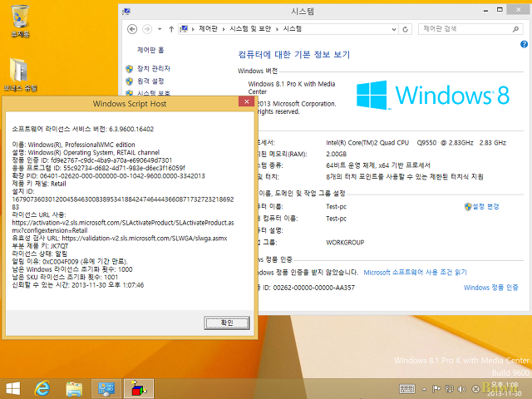This screenshot has height=399, width=532.
Task: Open 원격 설정 in the sidebar
Action: point(150,81)
